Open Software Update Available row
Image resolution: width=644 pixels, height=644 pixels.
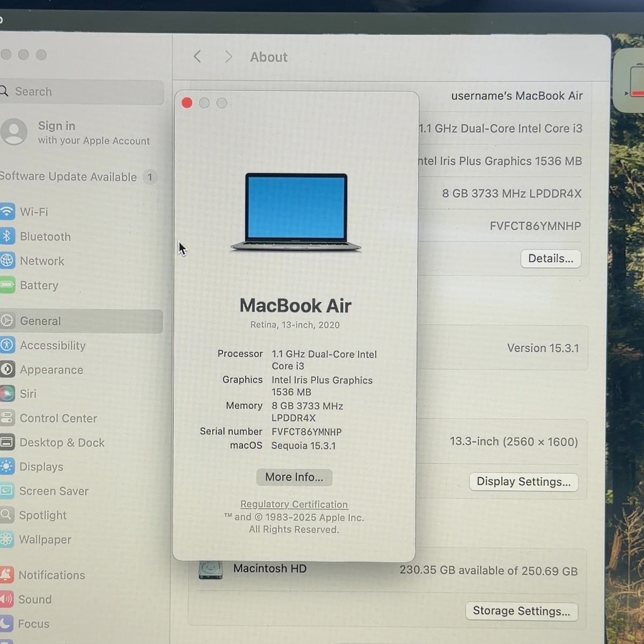(79, 177)
